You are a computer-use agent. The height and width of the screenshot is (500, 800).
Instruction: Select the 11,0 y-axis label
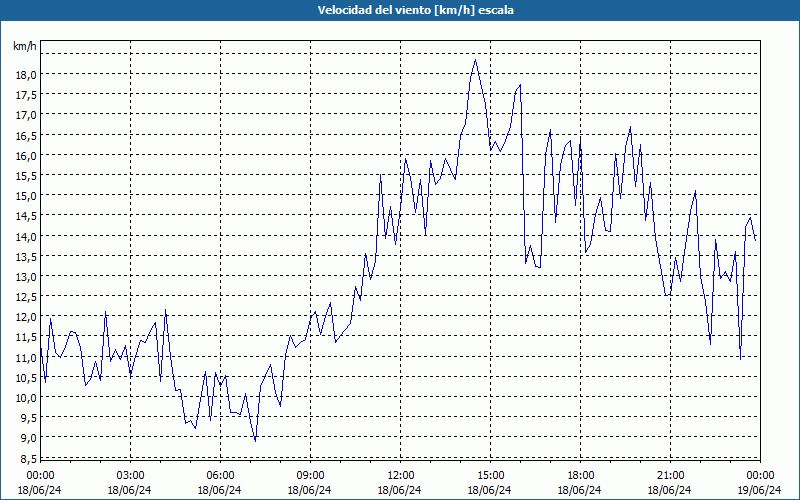[26, 358]
